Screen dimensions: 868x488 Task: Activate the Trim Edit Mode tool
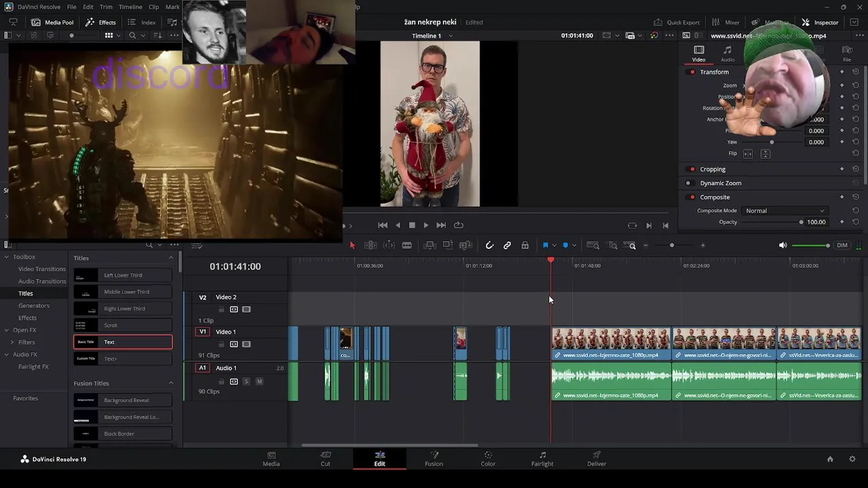370,245
